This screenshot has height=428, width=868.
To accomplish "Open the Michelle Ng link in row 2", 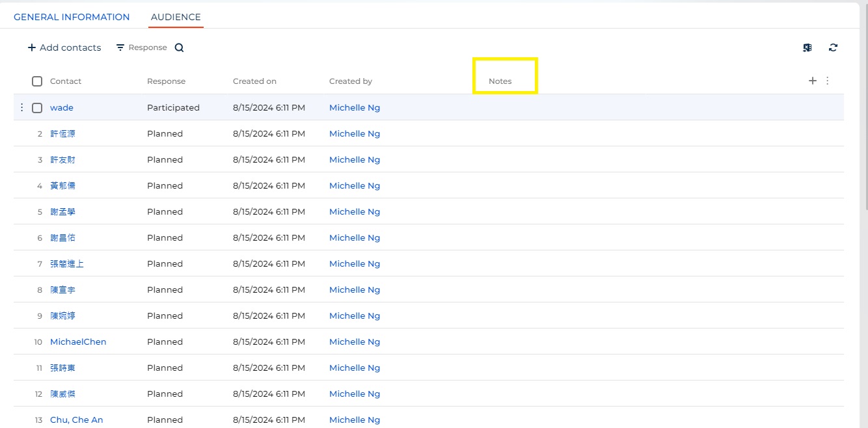I will 355,133.
